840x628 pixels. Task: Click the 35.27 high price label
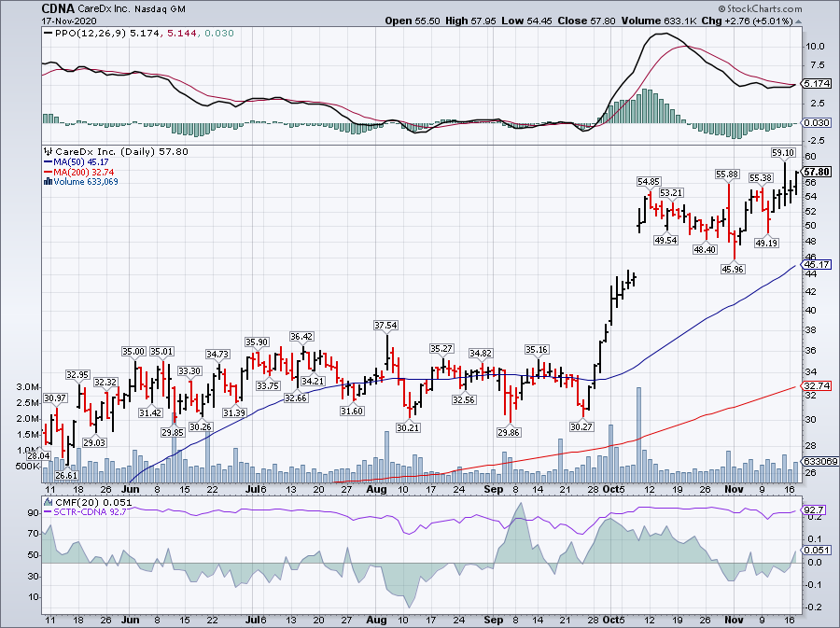[x=441, y=349]
